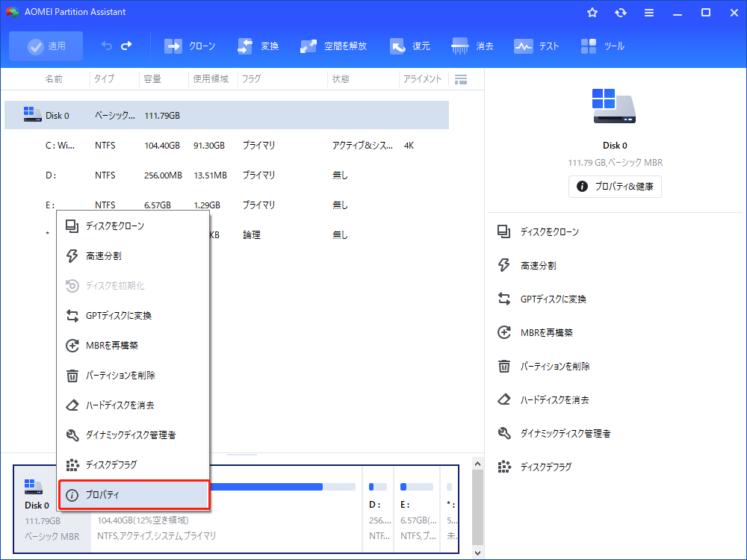Click the 適用 (Apply) button
The width and height of the screenshot is (747, 560).
click(46, 46)
